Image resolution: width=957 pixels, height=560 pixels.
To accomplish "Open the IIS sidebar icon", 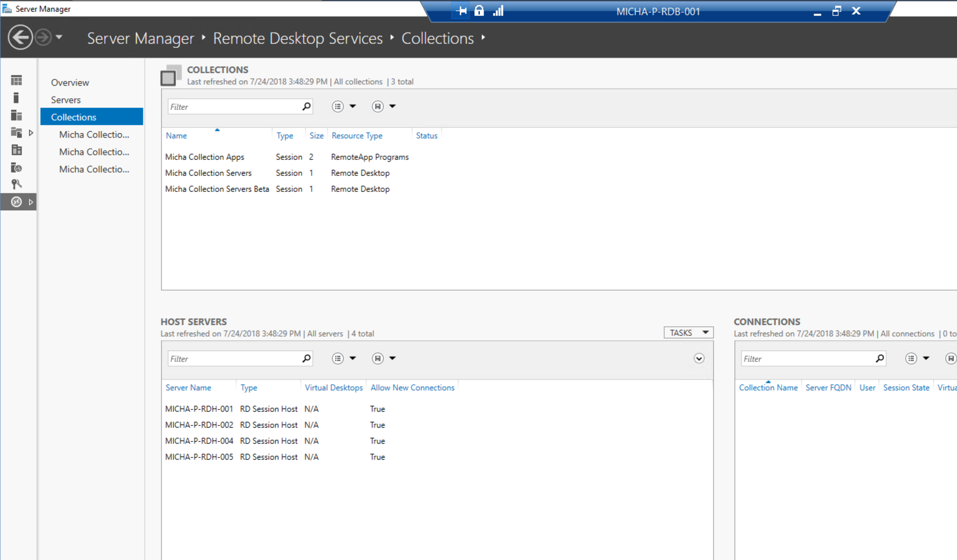I will [16, 167].
